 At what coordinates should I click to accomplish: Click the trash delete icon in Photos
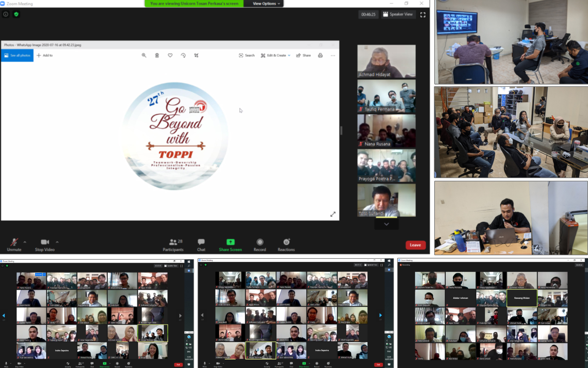point(157,55)
